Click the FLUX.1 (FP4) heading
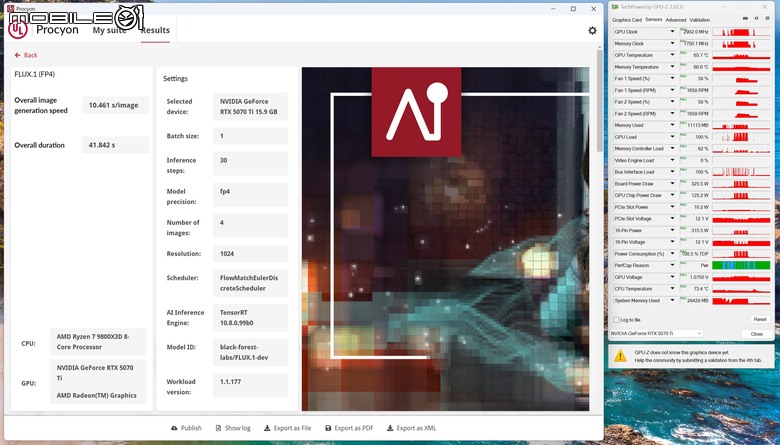This screenshot has width=780, height=445. [35, 75]
